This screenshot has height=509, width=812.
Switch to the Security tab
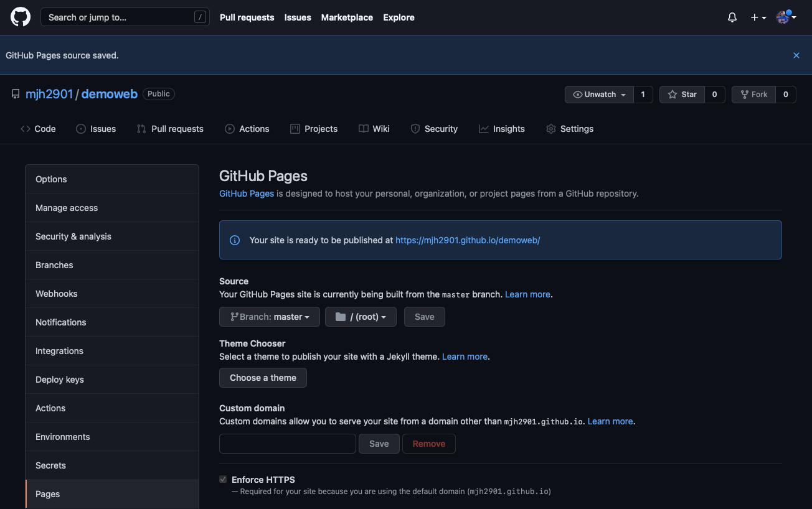coord(434,129)
